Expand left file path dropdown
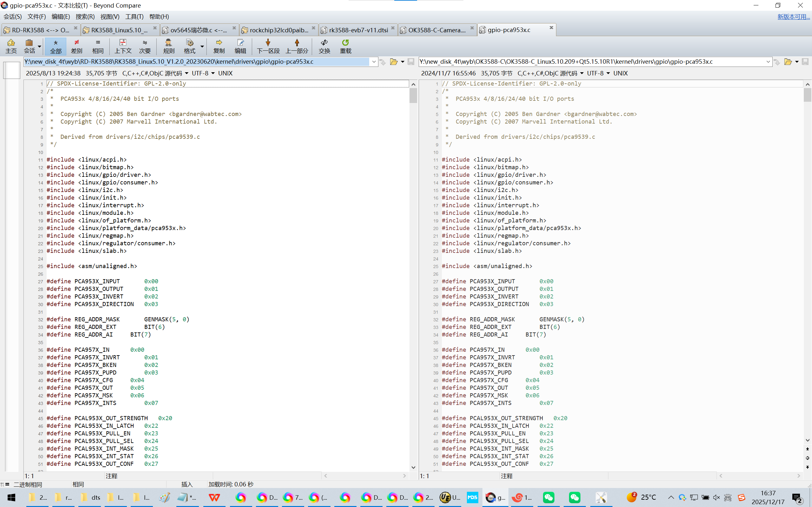Viewport: 812px width, 507px height. tap(374, 62)
